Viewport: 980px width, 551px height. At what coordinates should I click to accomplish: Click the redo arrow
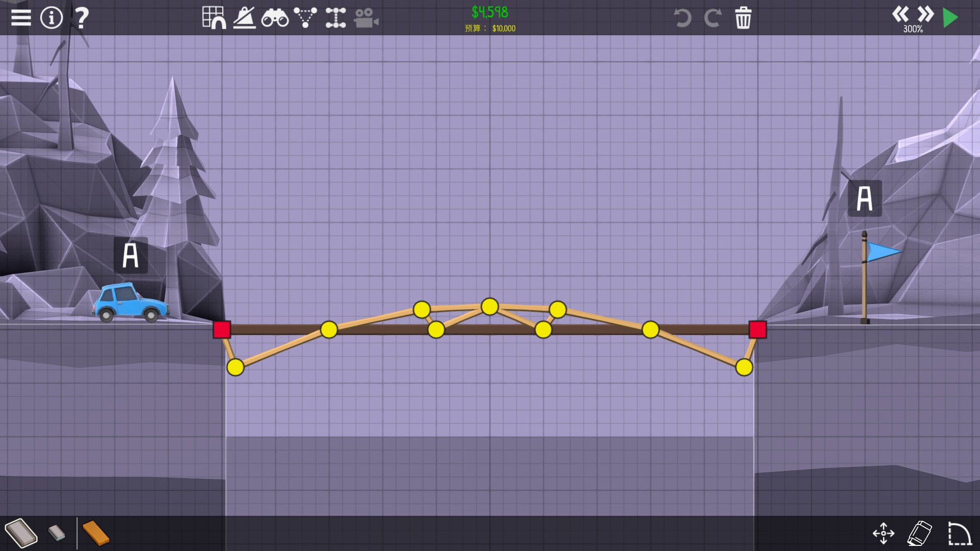(x=713, y=18)
